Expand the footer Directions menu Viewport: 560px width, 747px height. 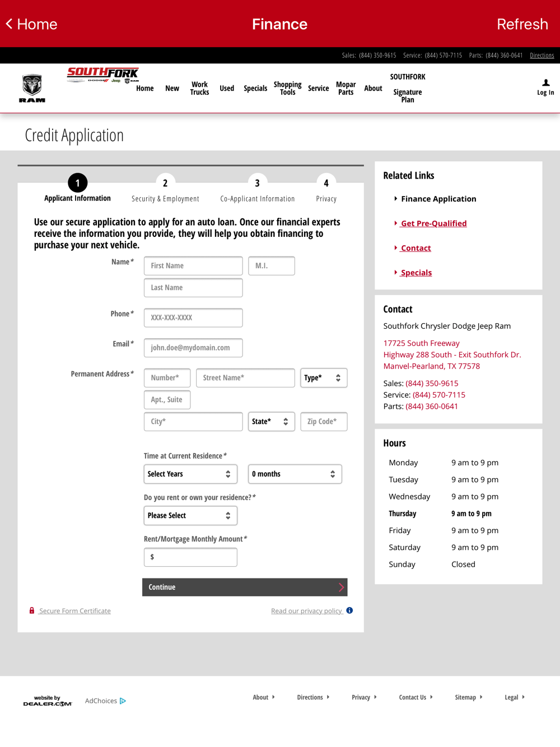click(313, 697)
